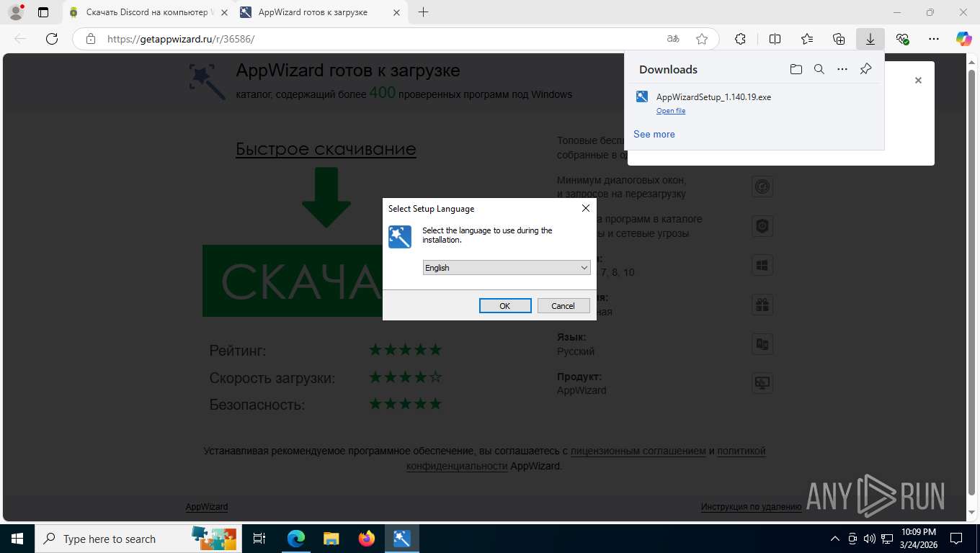Switch to Скачать Discord tab
This screenshot has height=553, width=980.
click(x=147, y=12)
